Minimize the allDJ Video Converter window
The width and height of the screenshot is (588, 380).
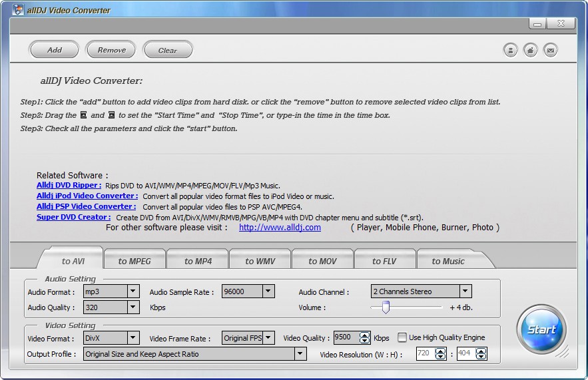[538, 24]
